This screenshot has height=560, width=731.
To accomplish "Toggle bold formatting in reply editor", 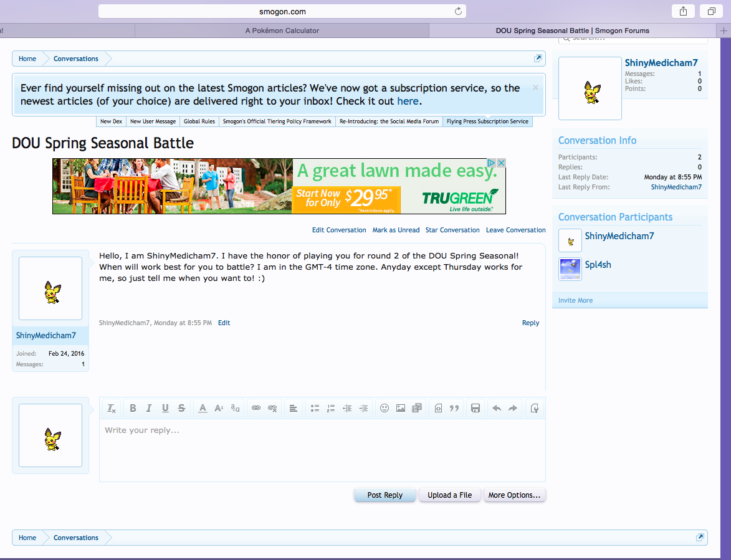I will pos(133,408).
